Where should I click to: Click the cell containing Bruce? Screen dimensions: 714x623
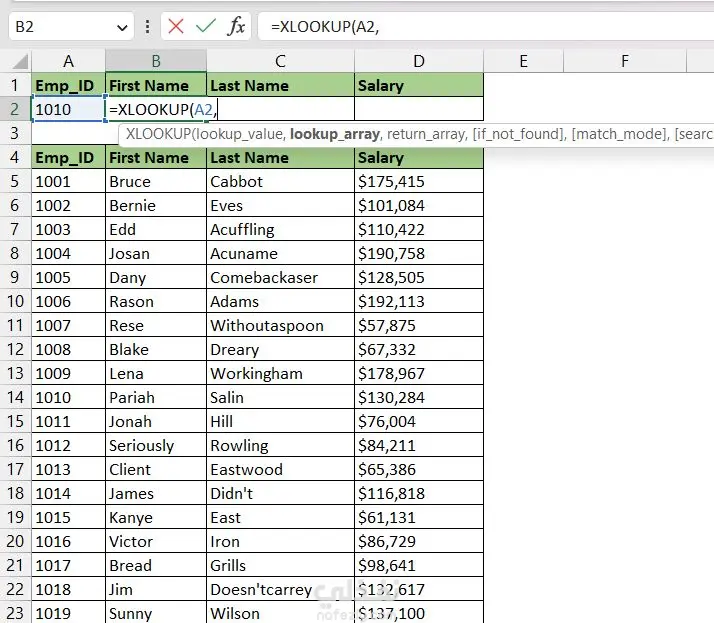tap(156, 181)
